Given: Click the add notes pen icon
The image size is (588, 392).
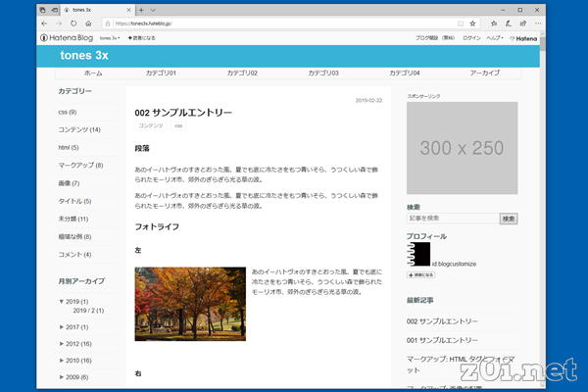Looking at the screenshot, I should point(508,24).
